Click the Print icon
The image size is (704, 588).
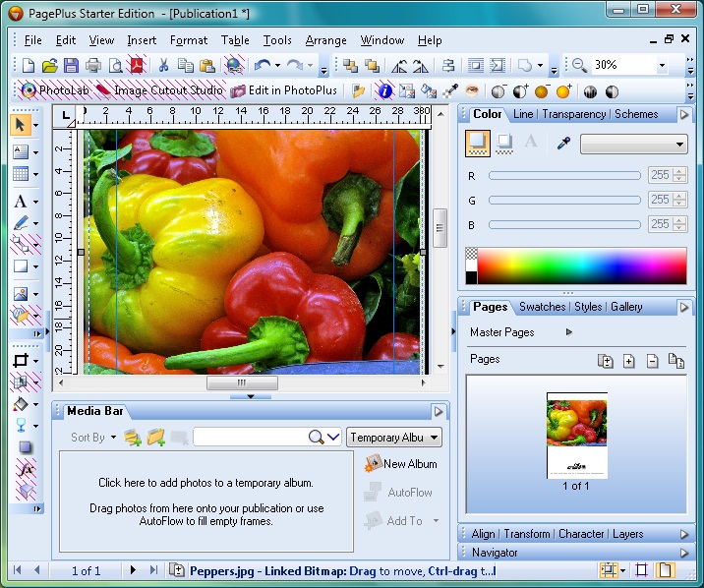93,66
